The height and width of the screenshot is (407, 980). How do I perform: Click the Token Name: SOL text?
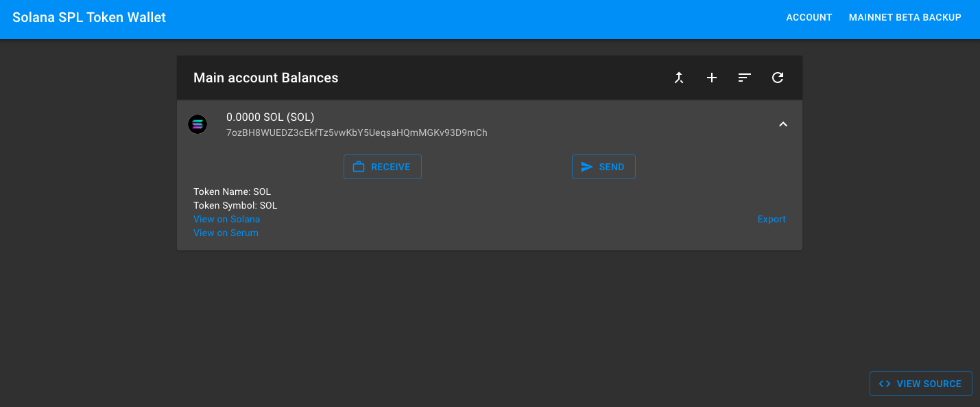[232, 191]
